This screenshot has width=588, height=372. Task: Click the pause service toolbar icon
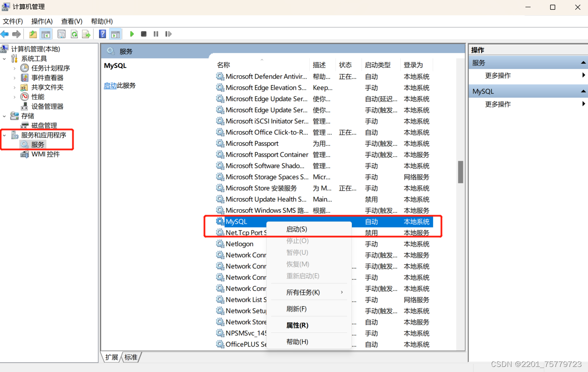tap(156, 34)
